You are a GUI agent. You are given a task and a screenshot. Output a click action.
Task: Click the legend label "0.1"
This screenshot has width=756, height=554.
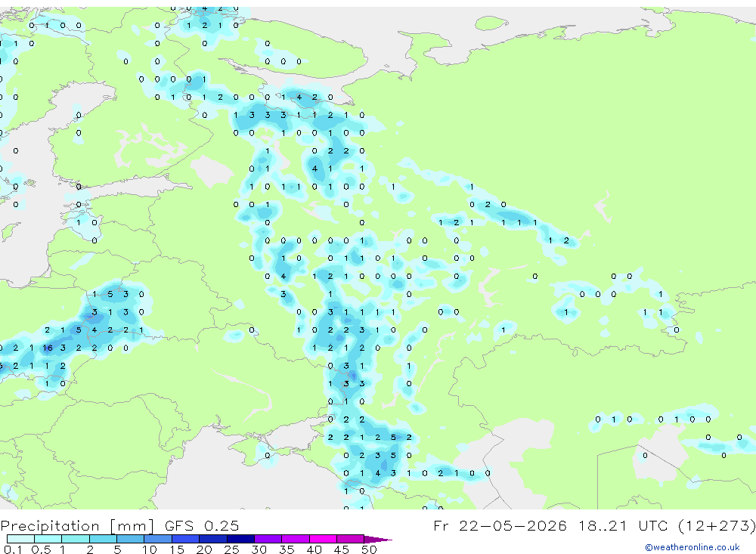coord(13,549)
